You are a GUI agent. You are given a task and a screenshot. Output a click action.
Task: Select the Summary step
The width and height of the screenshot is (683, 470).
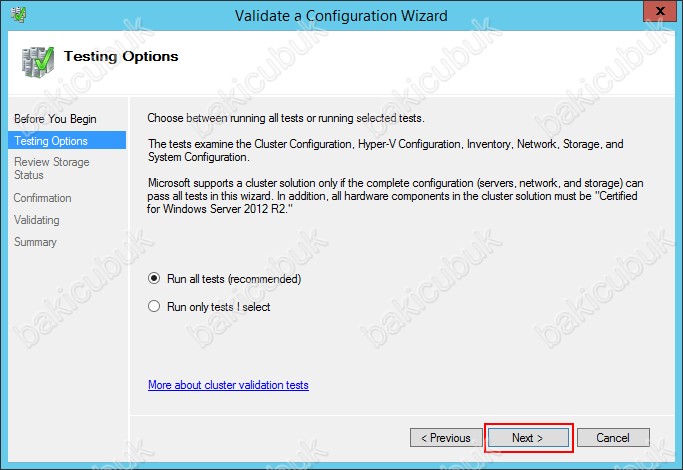tap(35, 242)
